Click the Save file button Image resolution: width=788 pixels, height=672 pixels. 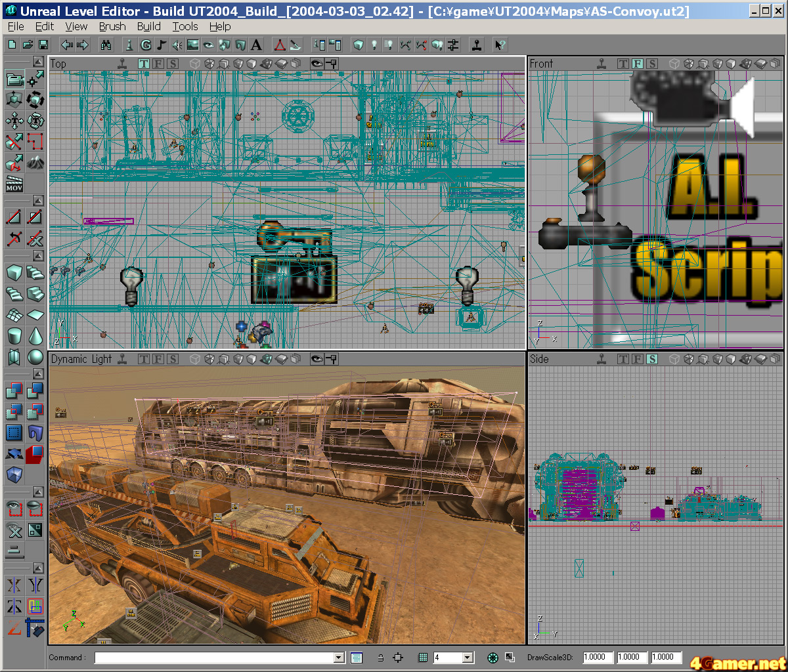click(43, 45)
